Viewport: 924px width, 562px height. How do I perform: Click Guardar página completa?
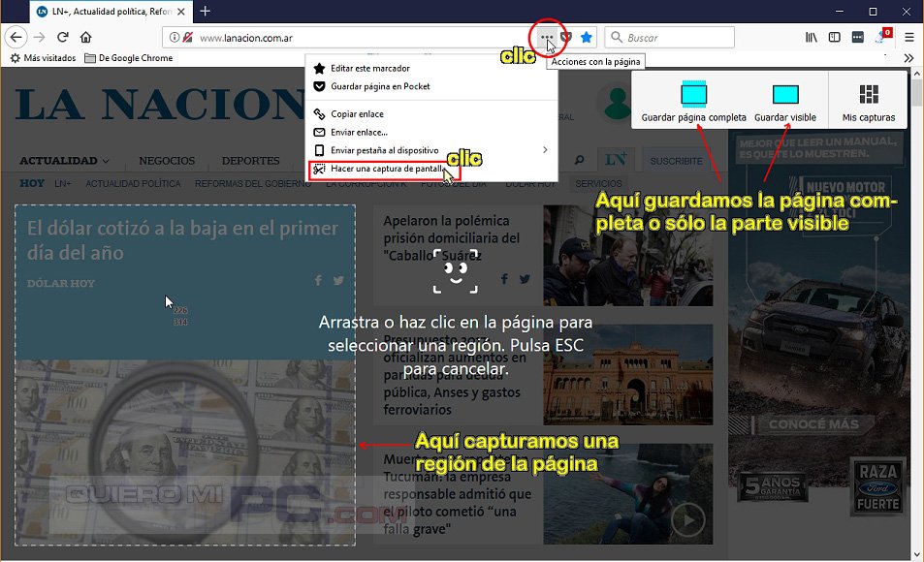tap(693, 102)
